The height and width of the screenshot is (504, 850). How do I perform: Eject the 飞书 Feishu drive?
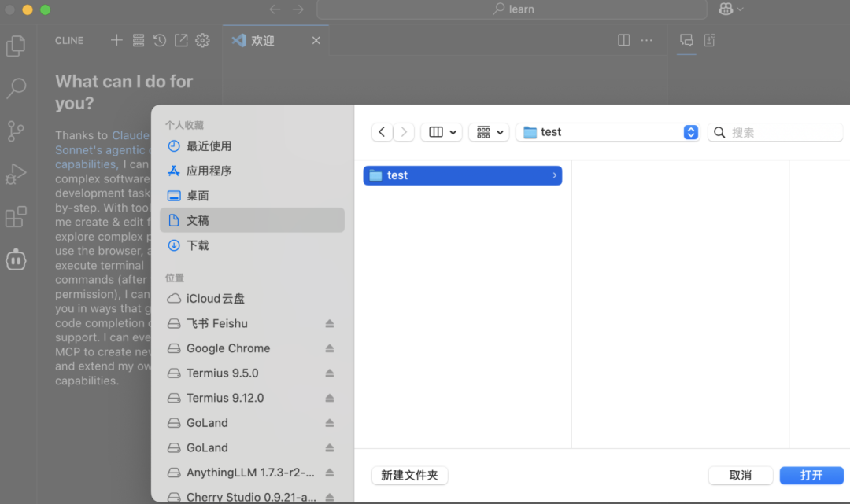[328, 323]
